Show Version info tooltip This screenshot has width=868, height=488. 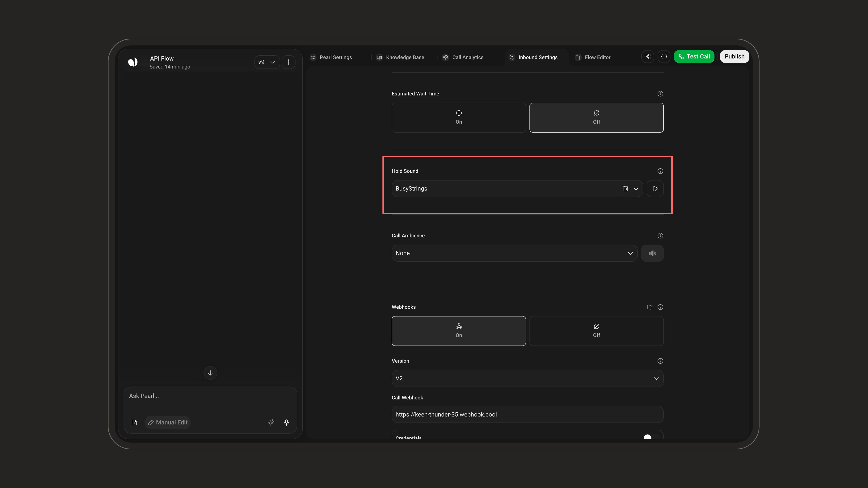pos(660,361)
